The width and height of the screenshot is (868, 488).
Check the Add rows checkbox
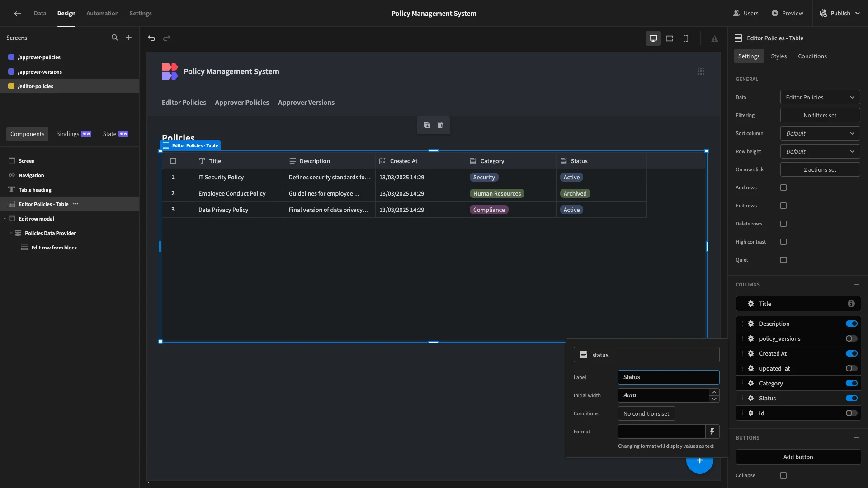[x=783, y=188]
